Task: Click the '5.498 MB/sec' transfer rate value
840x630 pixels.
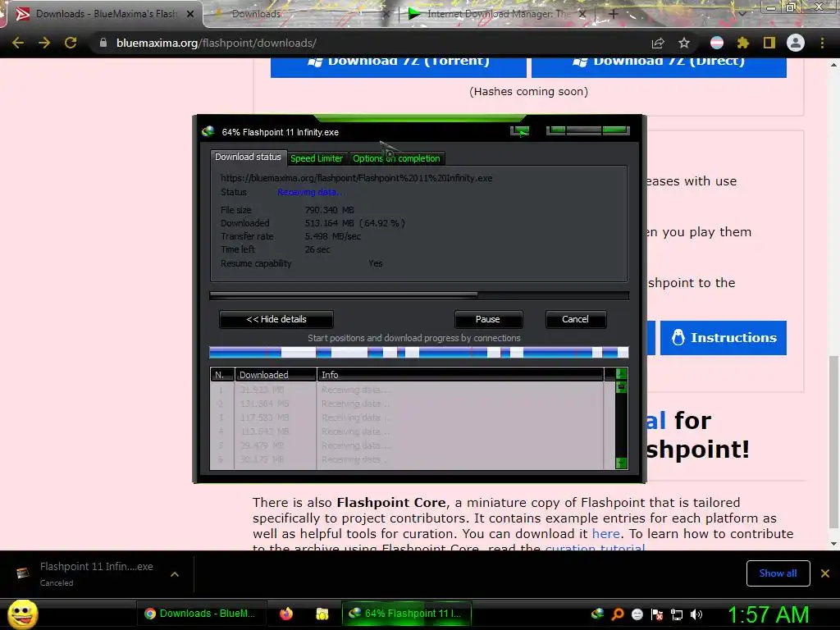Action: point(333,236)
